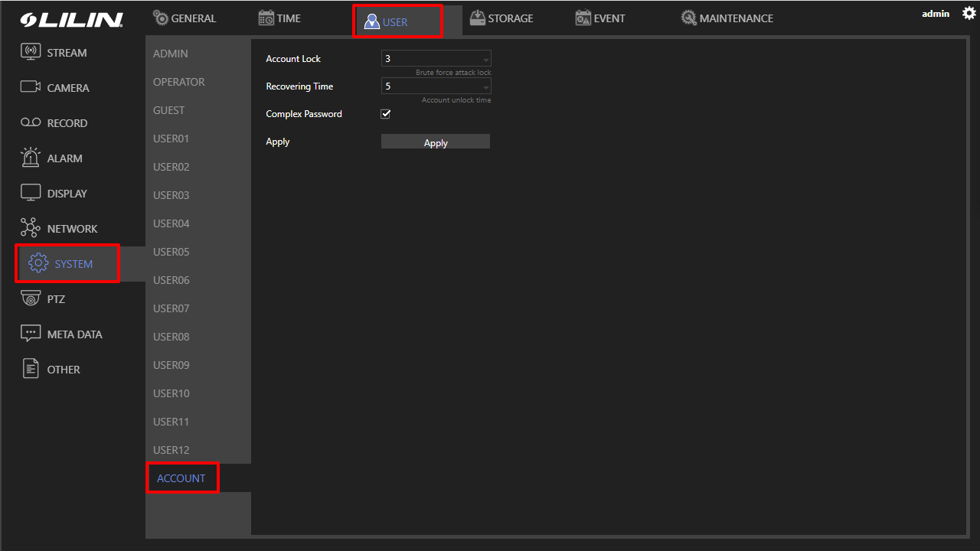Click the settings gear beside admin
This screenshot has height=551, width=980.
tap(969, 13)
